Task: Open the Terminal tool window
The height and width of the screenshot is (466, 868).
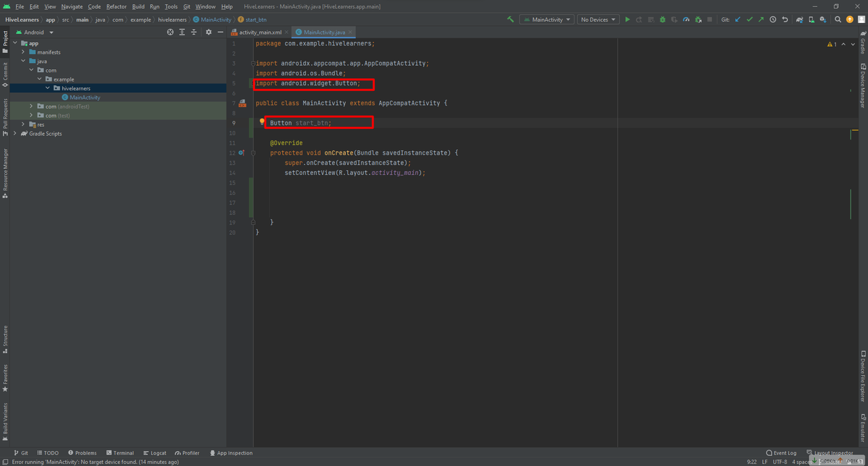Action: pyautogui.click(x=120, y=453)
